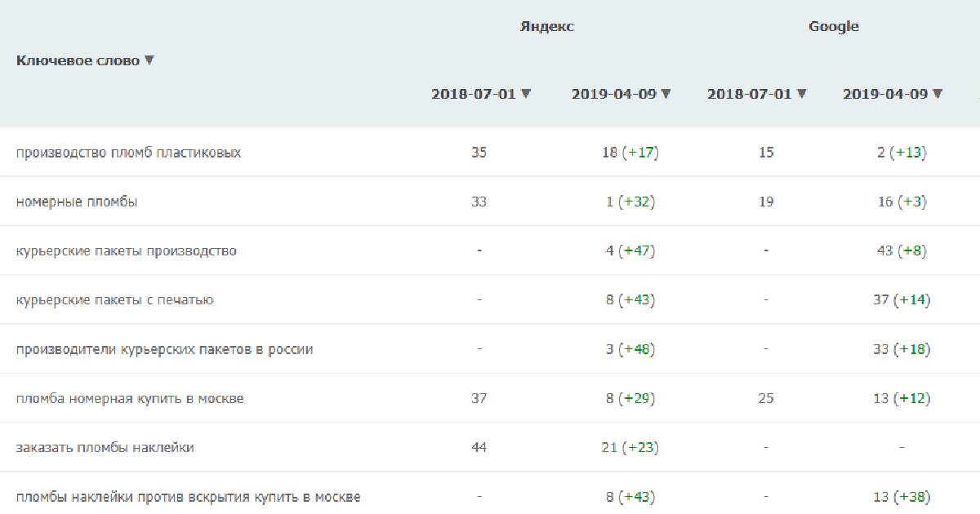Select the Яндекс column group header
Screen dimensions: 980x514
pyautogui.click(x=547, y=26)
